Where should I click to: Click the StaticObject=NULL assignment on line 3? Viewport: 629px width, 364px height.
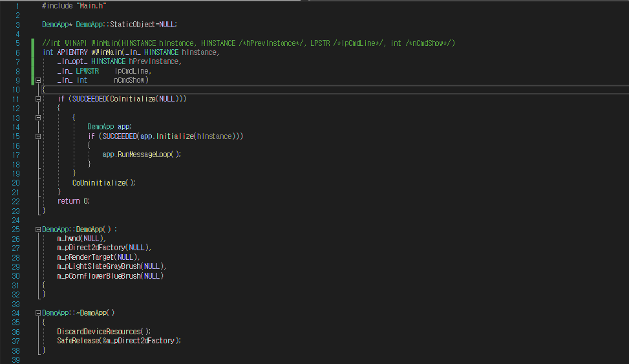click(x=144, y=25)
